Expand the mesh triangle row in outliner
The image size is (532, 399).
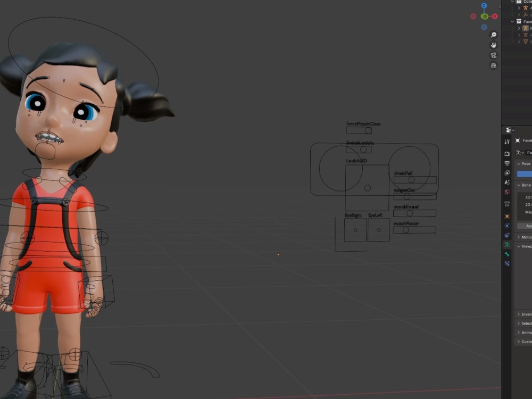coord(519,41)
